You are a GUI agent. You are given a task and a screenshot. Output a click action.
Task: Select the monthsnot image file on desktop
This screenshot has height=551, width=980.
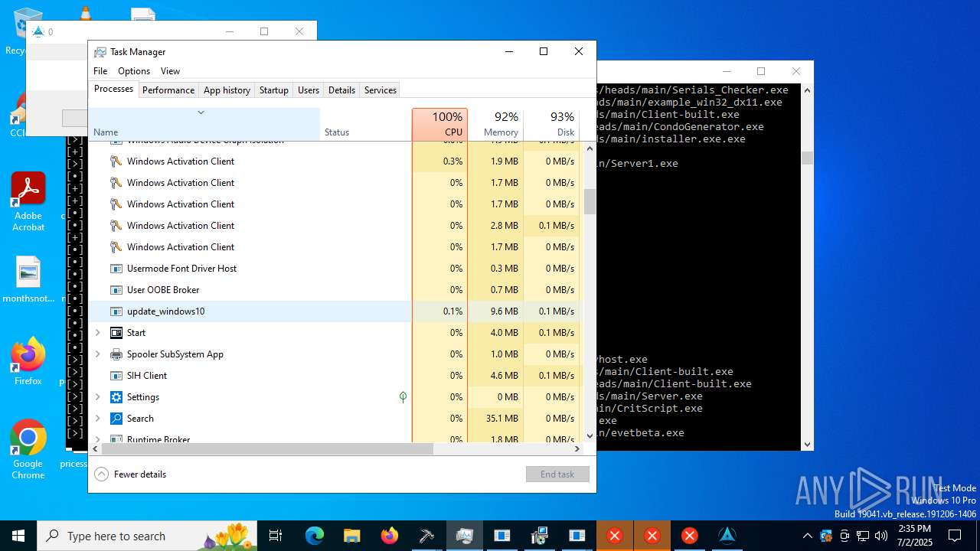[x=28, y=280]
